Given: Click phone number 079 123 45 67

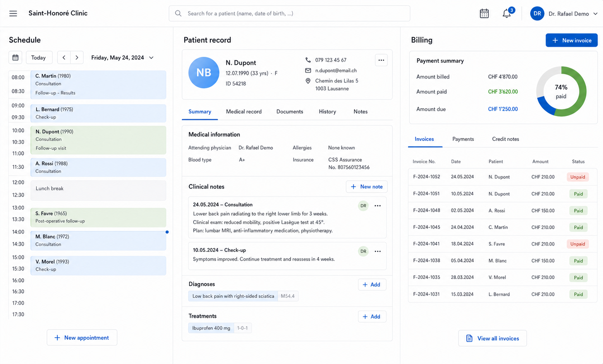Looking at the screenshot, I should [331, 60].
